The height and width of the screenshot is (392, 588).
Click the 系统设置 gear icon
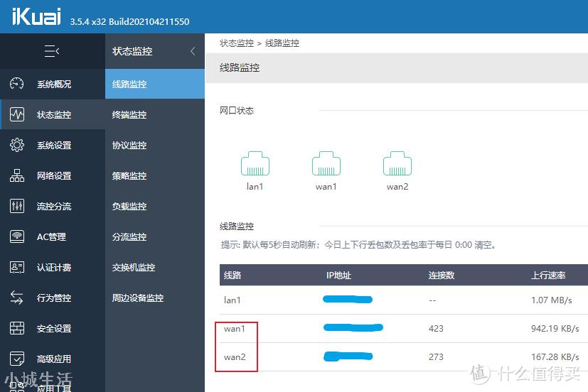(17, 145)
